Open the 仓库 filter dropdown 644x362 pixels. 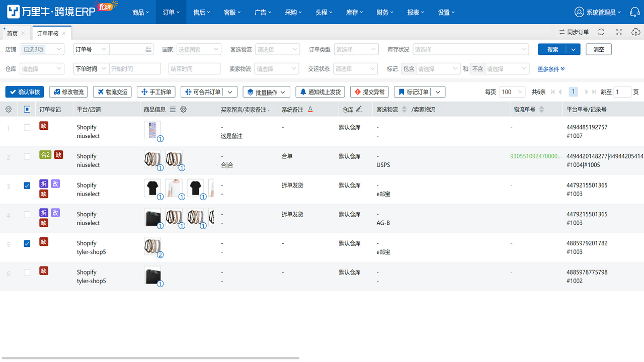(42, 68)
